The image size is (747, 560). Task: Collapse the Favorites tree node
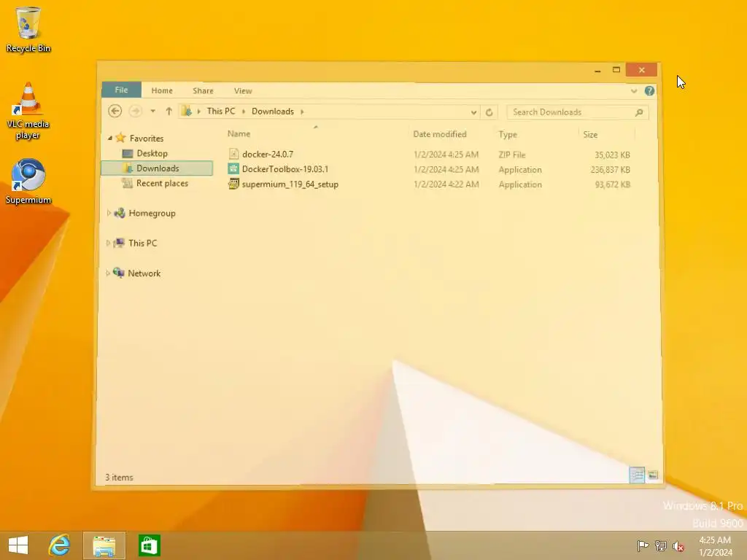(x=110, y=138)
